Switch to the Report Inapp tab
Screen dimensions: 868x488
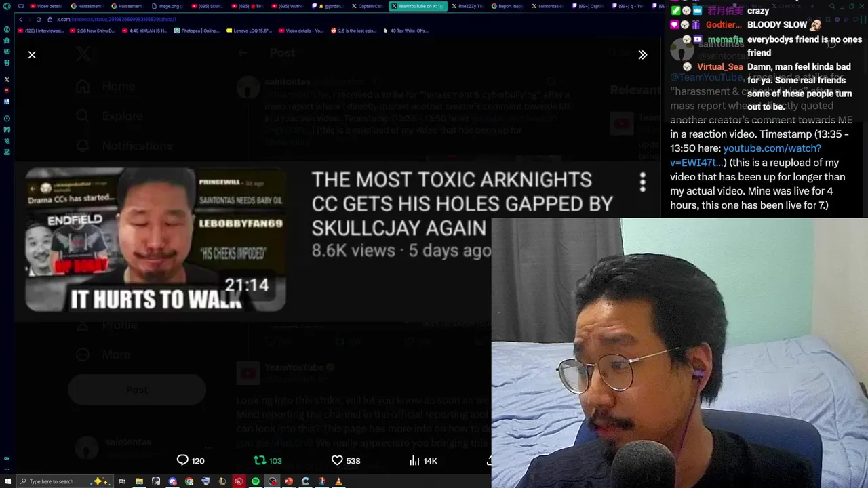[507, 6]
